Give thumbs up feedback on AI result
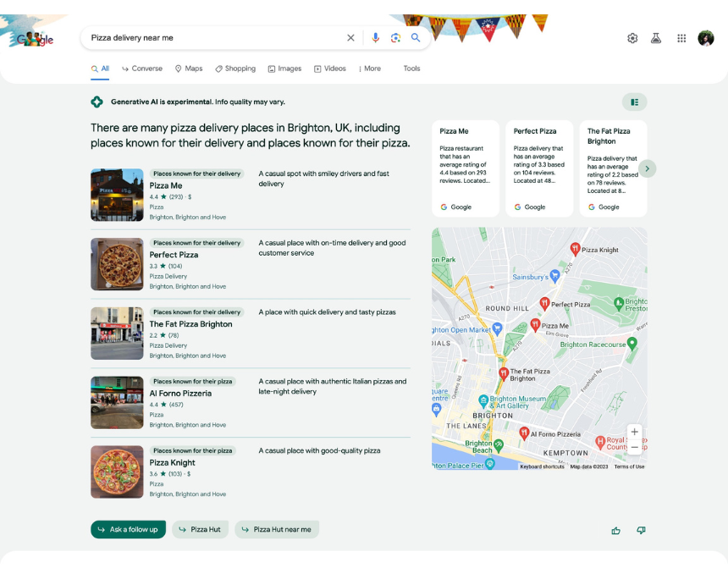Image resolution: width=728 pixels, height=579 pixels. coord(615,531)
